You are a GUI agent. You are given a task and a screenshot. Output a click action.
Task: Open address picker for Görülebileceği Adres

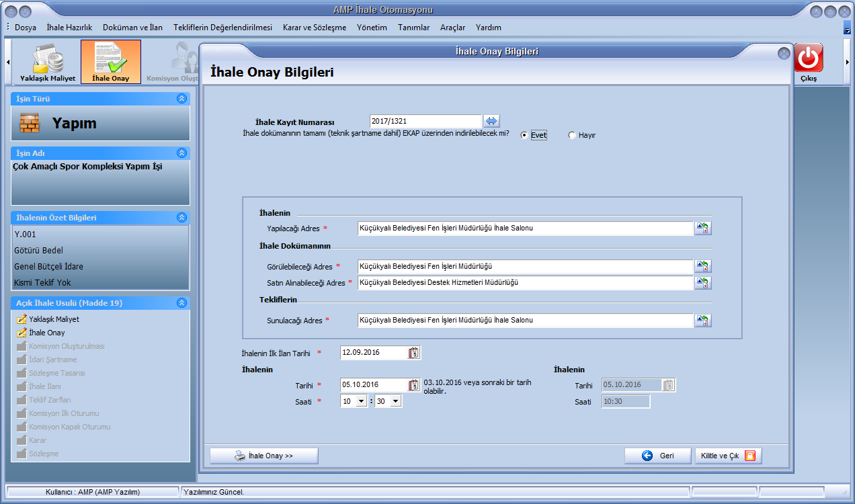[703, 266]
